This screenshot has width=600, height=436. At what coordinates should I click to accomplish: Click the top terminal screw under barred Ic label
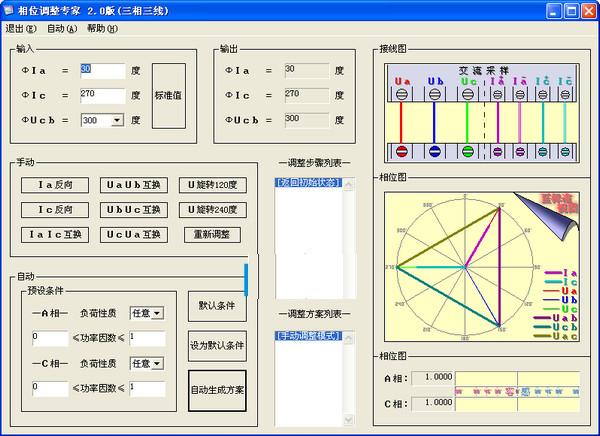coord(565,95)
